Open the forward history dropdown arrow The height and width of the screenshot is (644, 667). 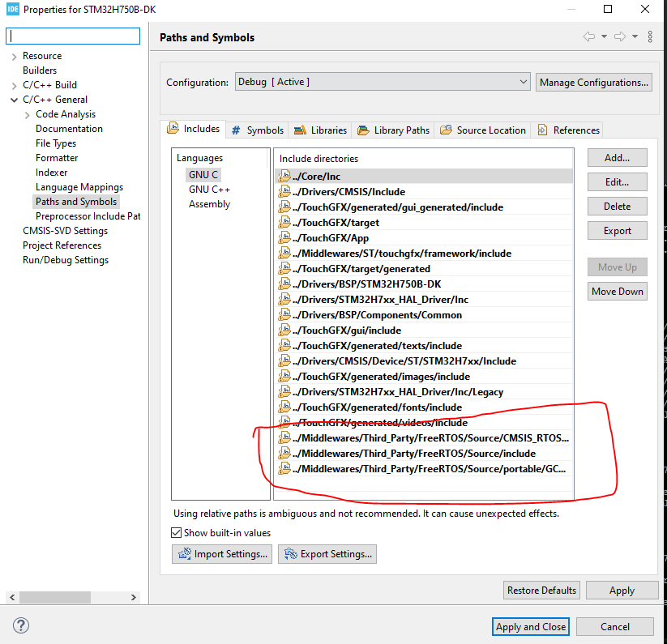[x=635, y=36]
